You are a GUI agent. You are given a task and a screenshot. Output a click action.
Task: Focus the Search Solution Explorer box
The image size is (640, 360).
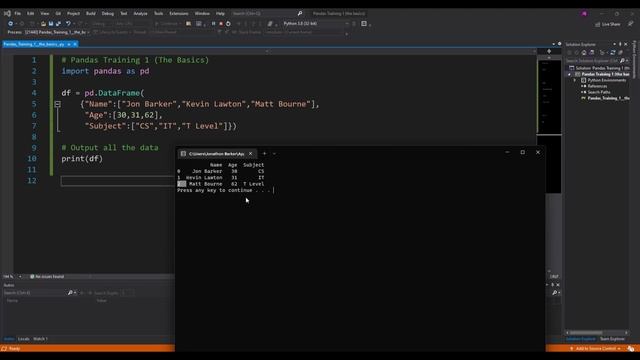tap(593, 60)
